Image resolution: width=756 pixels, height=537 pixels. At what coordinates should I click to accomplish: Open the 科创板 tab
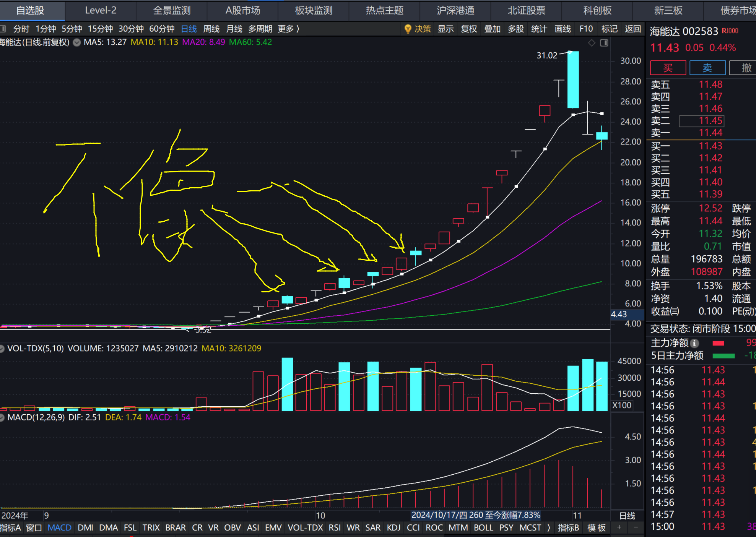(597, 10)
